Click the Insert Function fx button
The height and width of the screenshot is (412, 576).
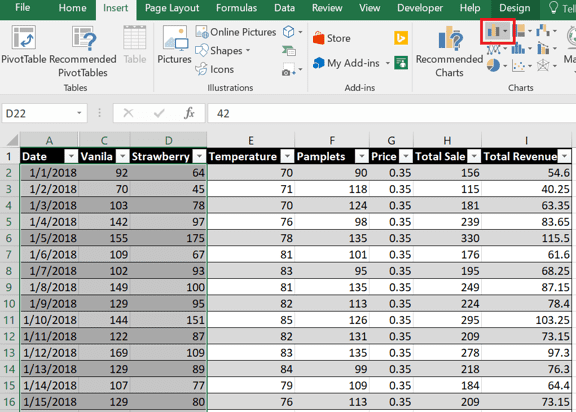pos(190,113)
